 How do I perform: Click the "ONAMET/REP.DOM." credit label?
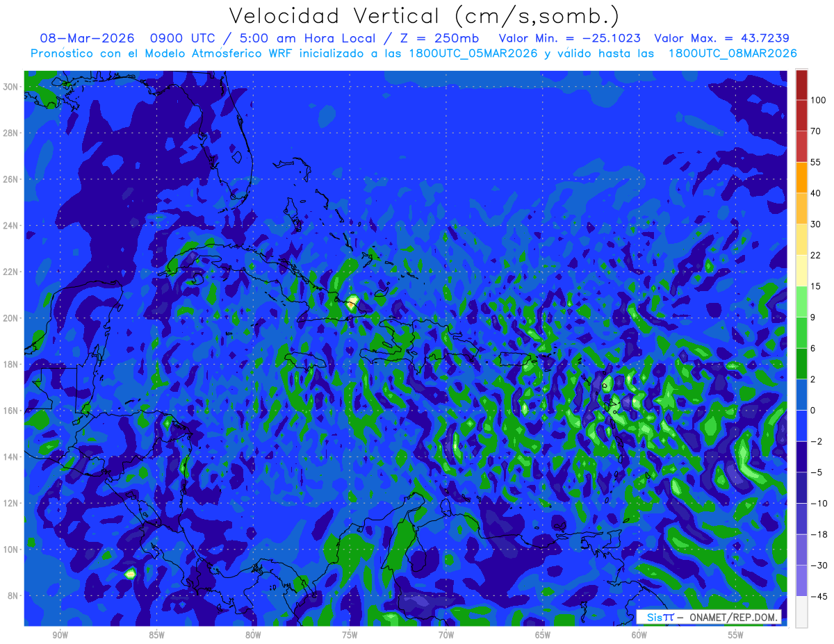tap(735, 618)
